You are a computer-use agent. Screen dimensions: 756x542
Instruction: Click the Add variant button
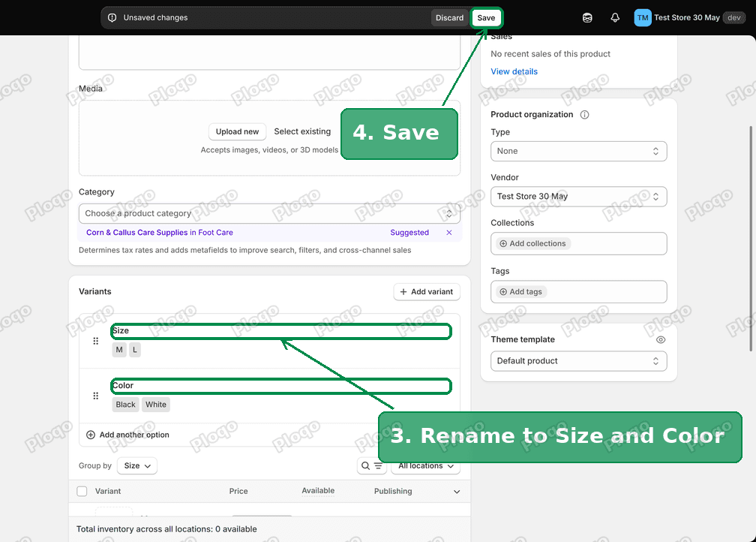click(427, 291)
